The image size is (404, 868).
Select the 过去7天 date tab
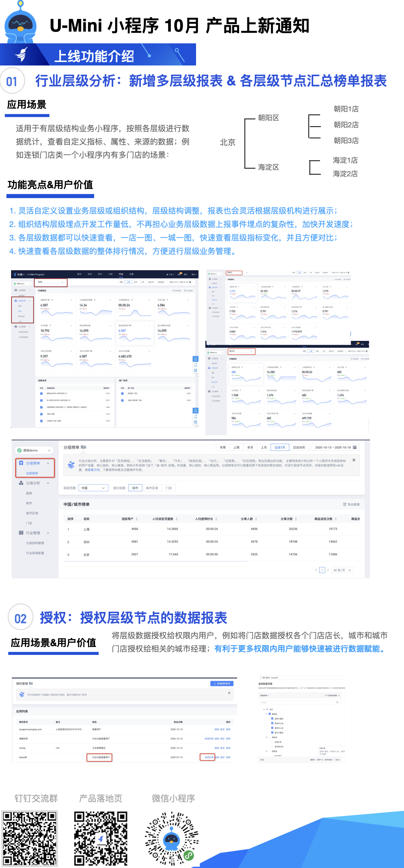pos(280,447)
